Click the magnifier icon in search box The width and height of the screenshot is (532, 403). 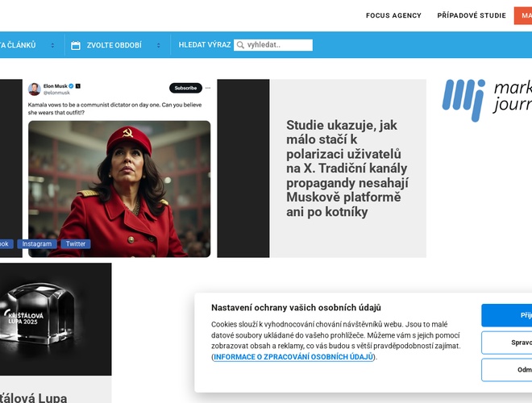pos(240,45)
